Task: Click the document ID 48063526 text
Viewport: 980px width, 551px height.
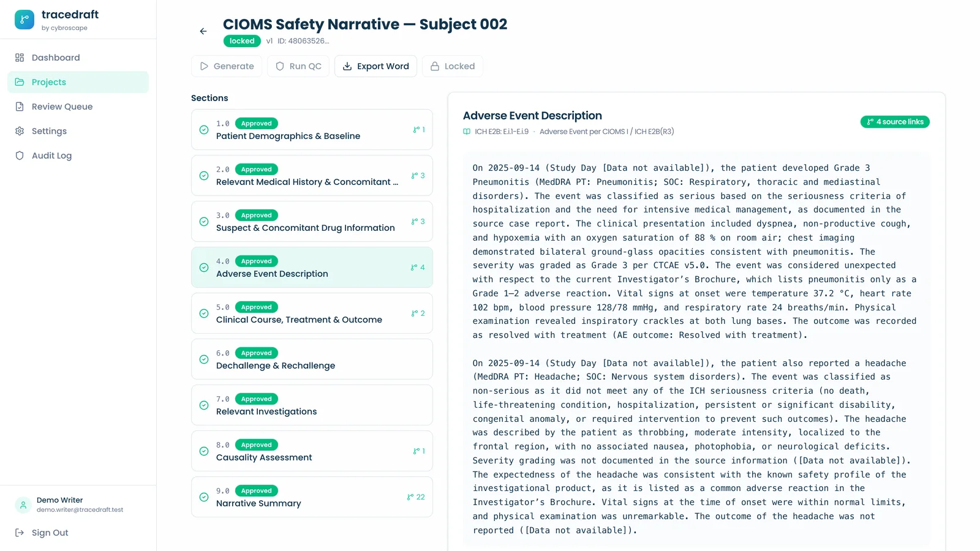Action: click(x=303, y=41)
